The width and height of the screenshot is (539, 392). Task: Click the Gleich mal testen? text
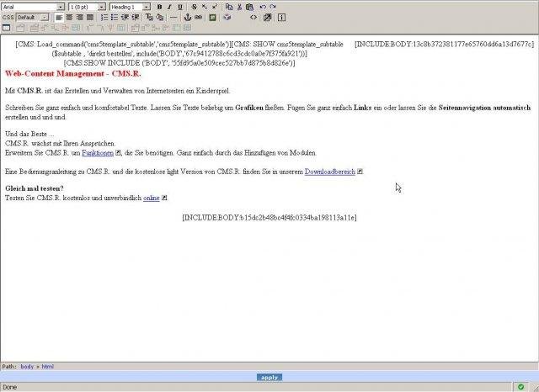pyautogui.click(x=35, y=188)
